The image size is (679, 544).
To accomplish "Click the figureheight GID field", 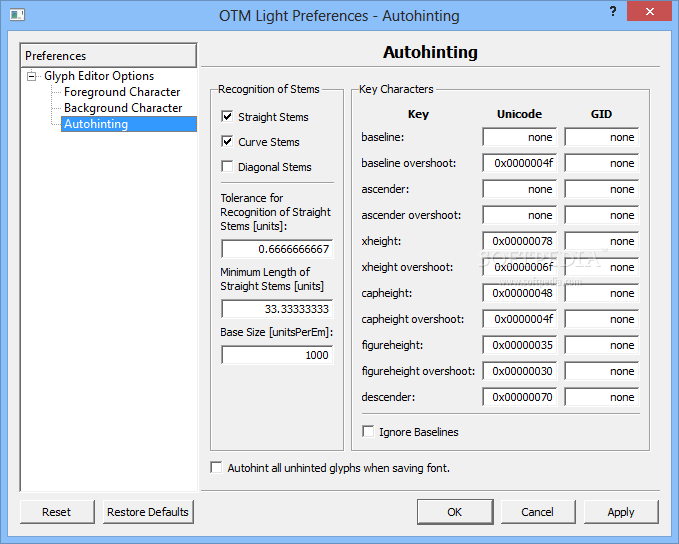I will click(601, 345).
